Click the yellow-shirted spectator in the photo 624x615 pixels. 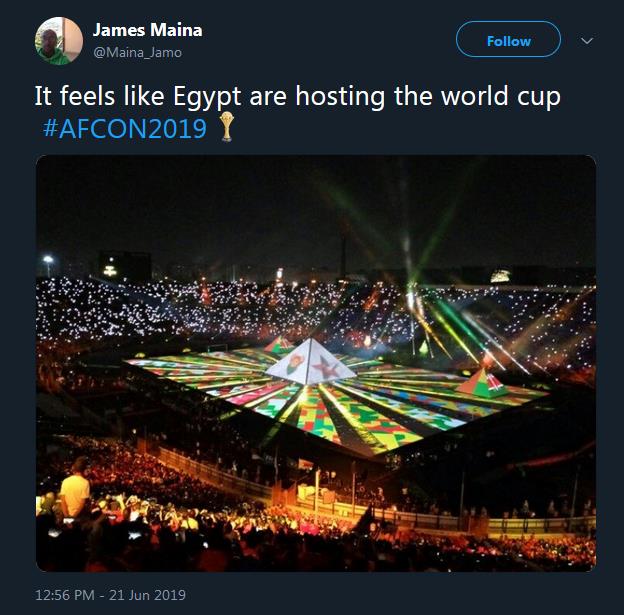[x=74, y=492]
